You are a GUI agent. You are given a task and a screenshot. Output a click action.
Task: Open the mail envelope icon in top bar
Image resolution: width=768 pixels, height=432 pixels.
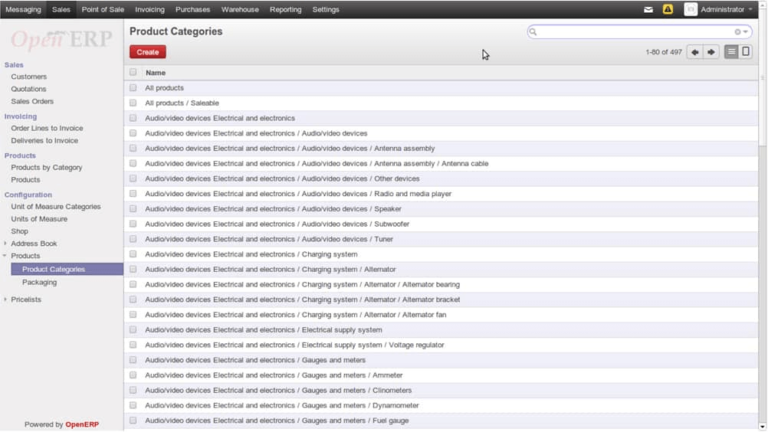[x=648, y=9]
